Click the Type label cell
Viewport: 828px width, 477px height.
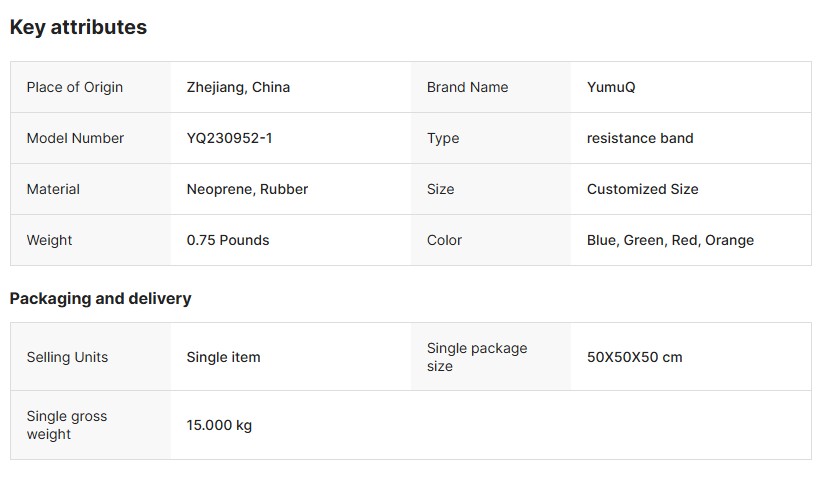click(x=443, y=138)
